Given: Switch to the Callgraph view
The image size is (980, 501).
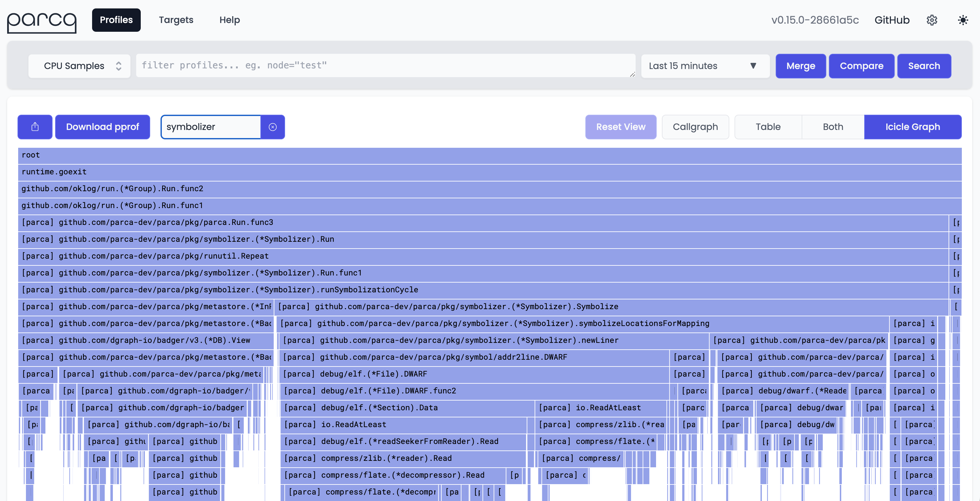Looking at the screenshot, I should coord(695,127).
